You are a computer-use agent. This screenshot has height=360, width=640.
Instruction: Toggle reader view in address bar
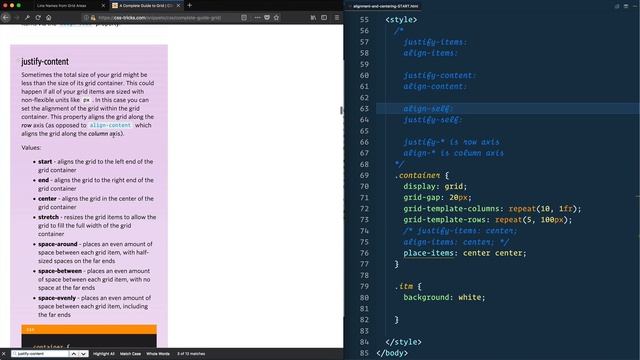pyautogui.click(x=244, y=18)
